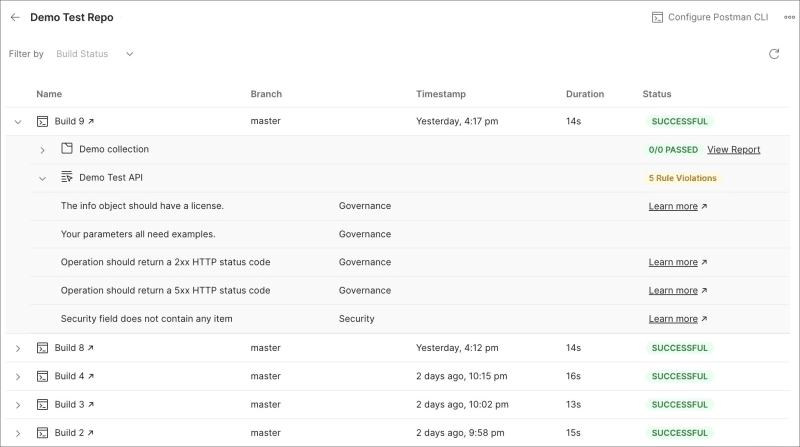This screenshot has width=800, height=447.
Task: Click the Demo collection icon
Action: pyautogui.click(x=67, y=149)
